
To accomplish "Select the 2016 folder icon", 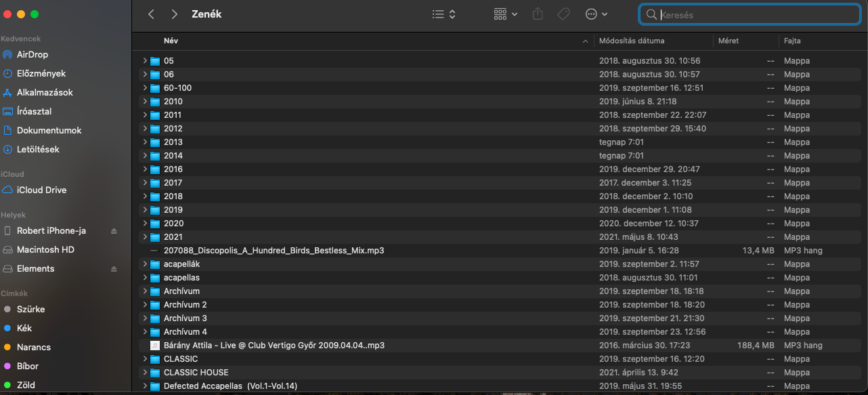I will 155,169.
